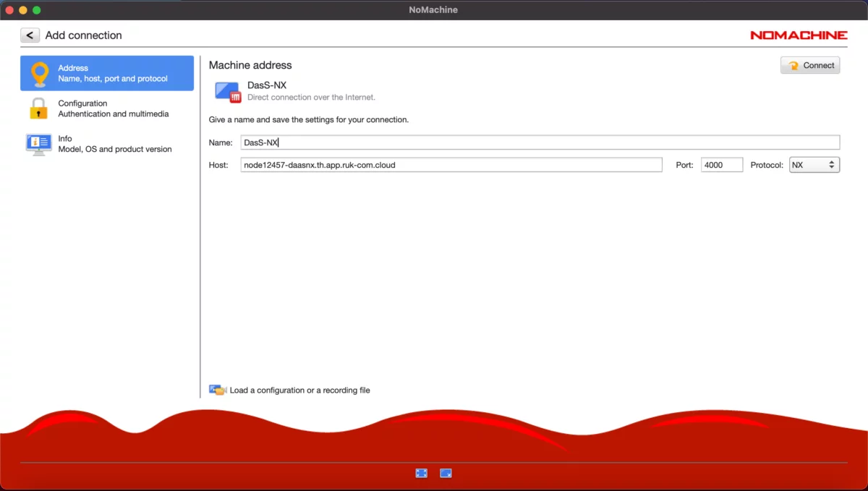Click the Connect button
Image resolution: width=868 pixels, height=491 pixels.
click(x=810, y=65)
